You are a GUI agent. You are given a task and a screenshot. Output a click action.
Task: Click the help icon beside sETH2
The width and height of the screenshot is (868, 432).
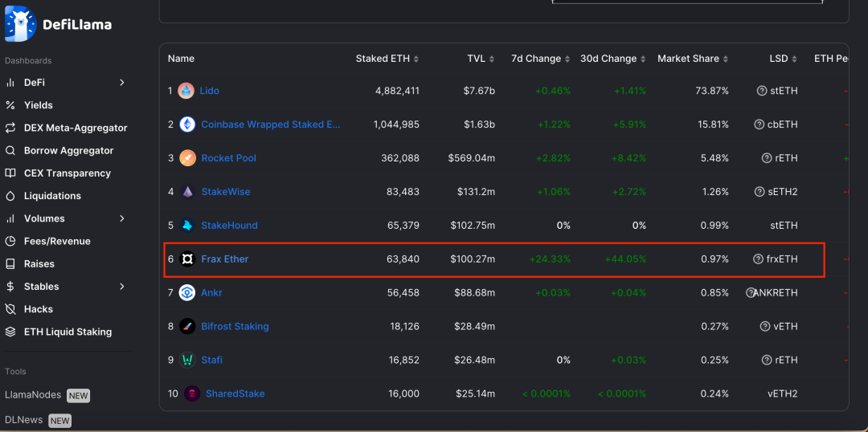759,192
